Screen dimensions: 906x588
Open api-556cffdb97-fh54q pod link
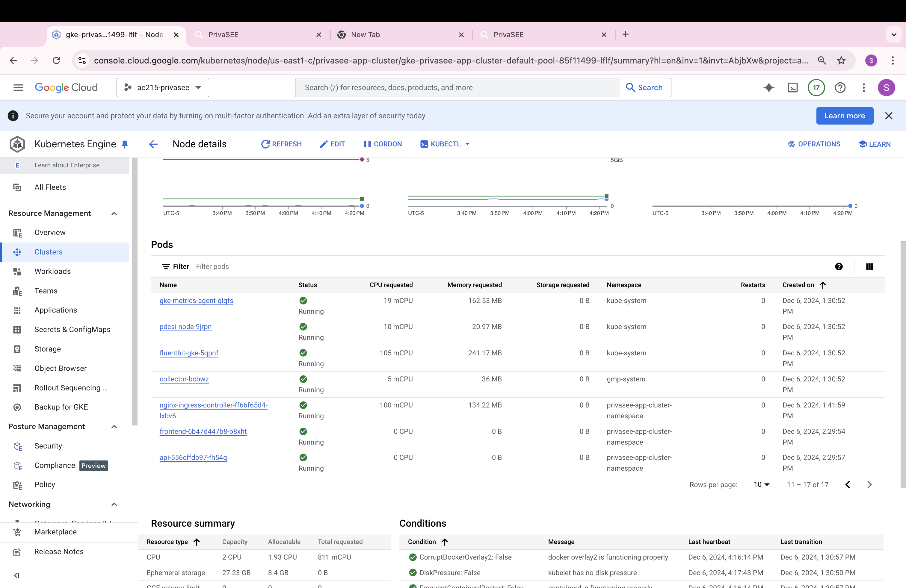(193, 457)
